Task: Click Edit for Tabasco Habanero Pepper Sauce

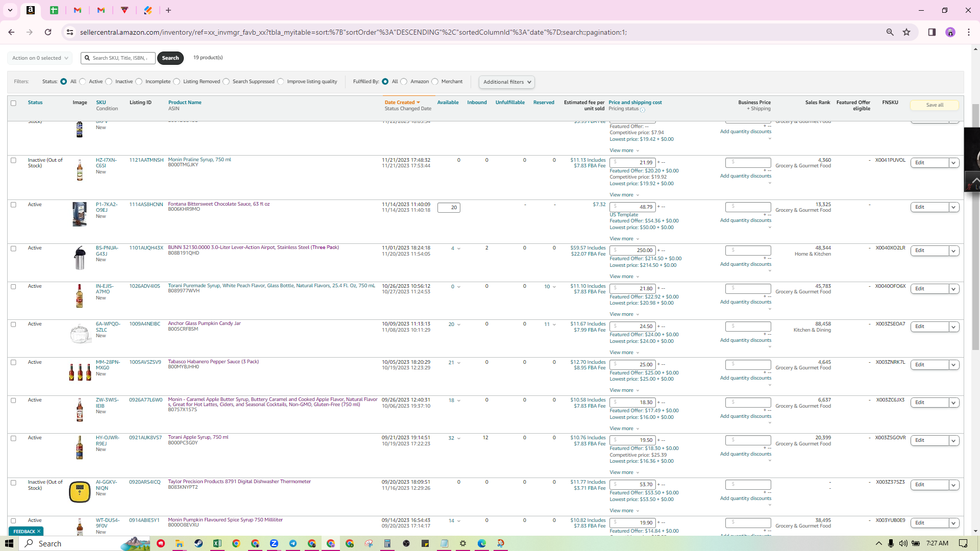Action: click(x=929, y=365)
